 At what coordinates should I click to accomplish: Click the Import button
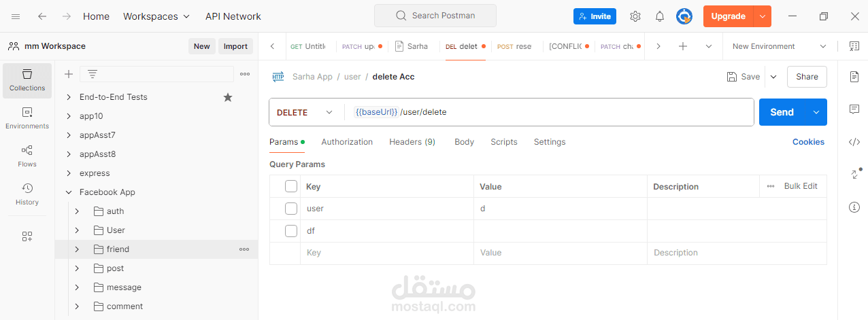click(235, 46)
